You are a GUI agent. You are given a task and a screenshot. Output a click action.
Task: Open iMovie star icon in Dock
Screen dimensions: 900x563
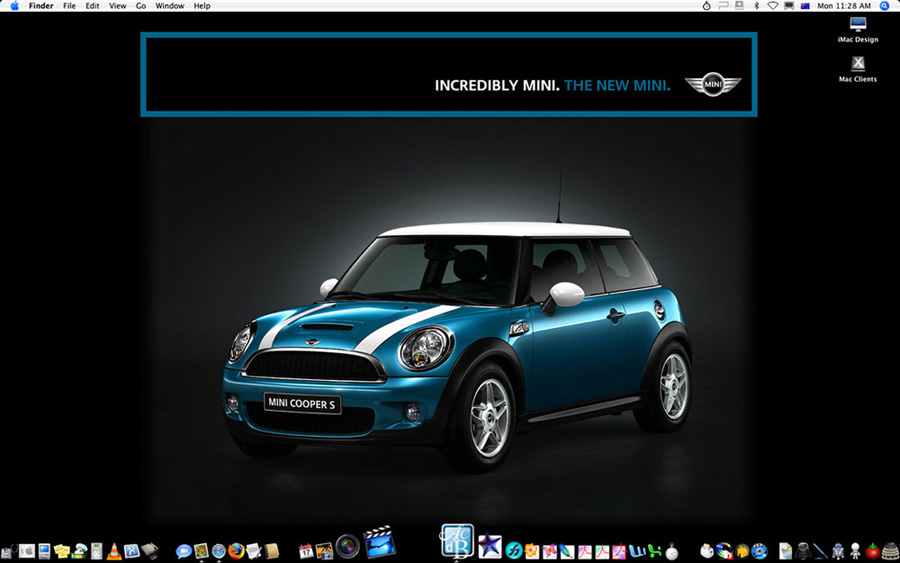[490, 546]
